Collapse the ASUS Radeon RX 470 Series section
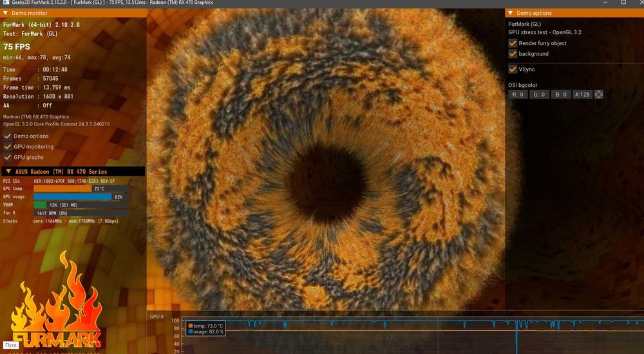This screenshot has width=644, height=354. (x=8, y=171)
